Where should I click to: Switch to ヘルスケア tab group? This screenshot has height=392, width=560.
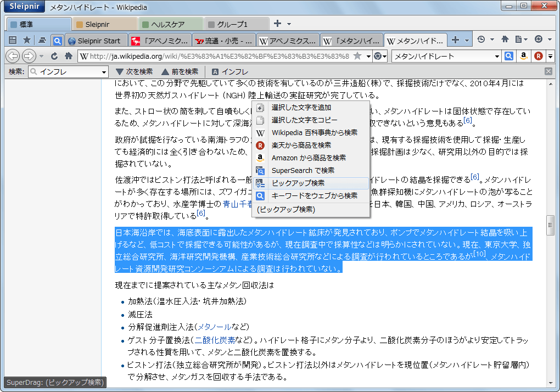(171, 24)
